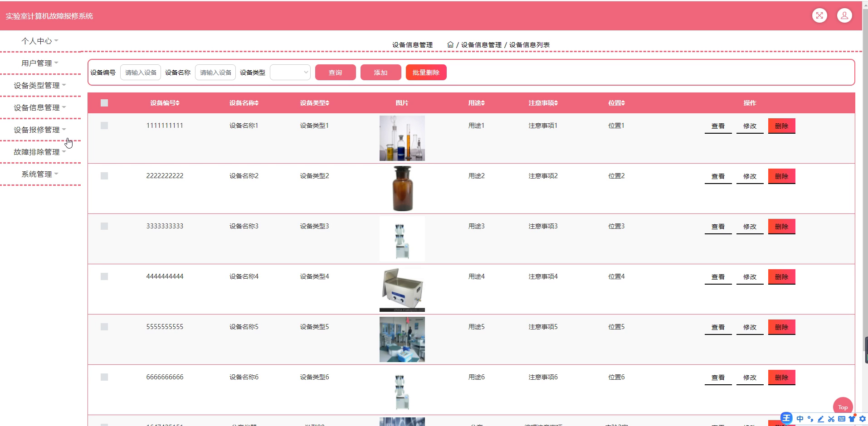View details of 设备名称1 with 查看
Viewport: 868px width, 426px height.
click(718, 126)
